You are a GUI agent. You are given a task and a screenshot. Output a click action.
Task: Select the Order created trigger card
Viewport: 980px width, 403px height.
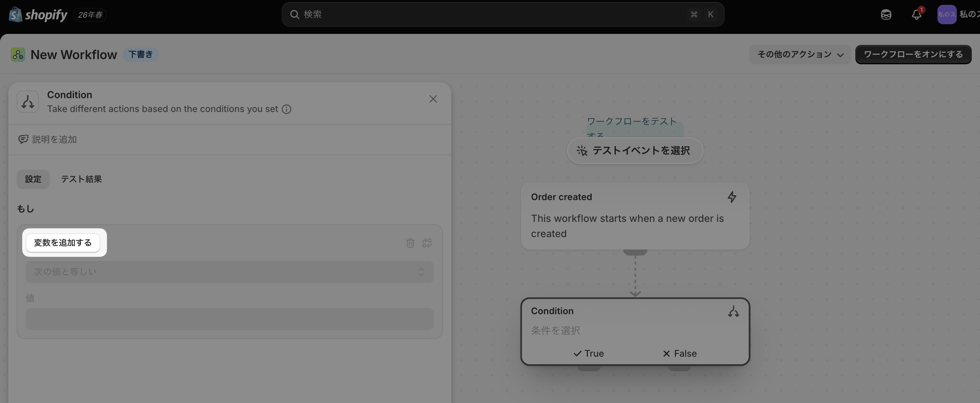[x=635, y=216]
